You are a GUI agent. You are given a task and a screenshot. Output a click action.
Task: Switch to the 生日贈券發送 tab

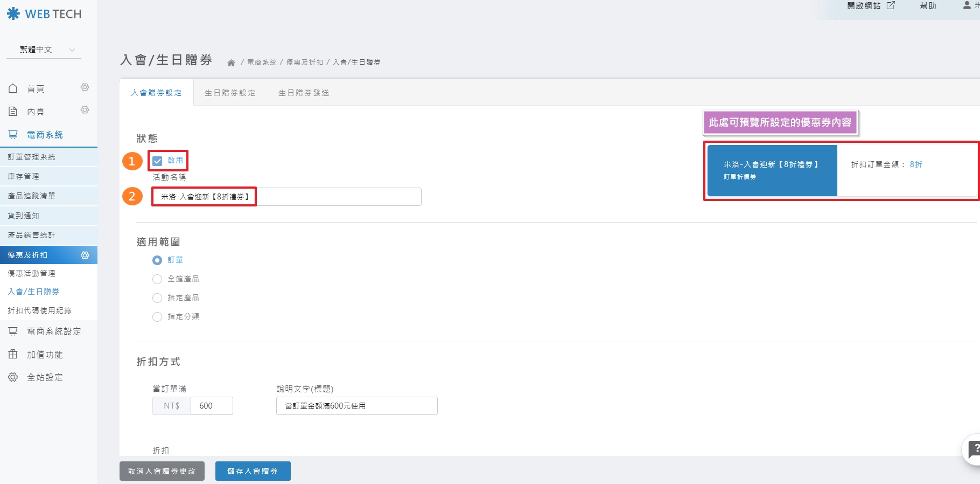tap(304, 93)
